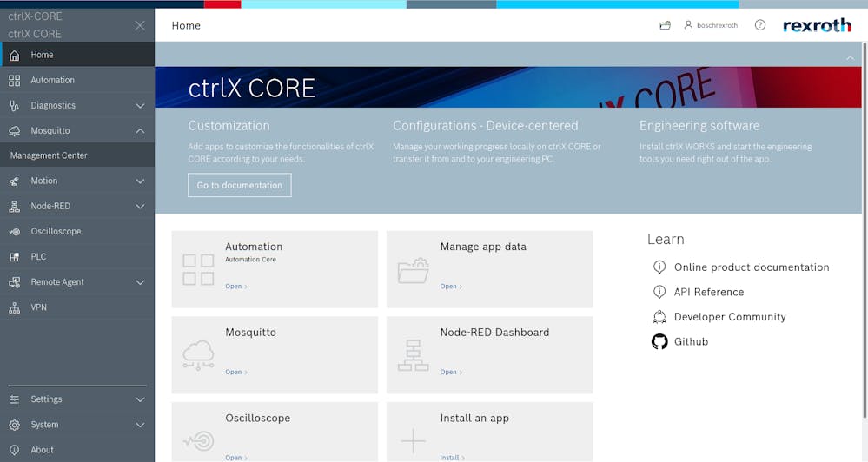Viewport: 868px width, 462px height.
Task: Click the Automation Core subtitle
Action: click(250, 259)
